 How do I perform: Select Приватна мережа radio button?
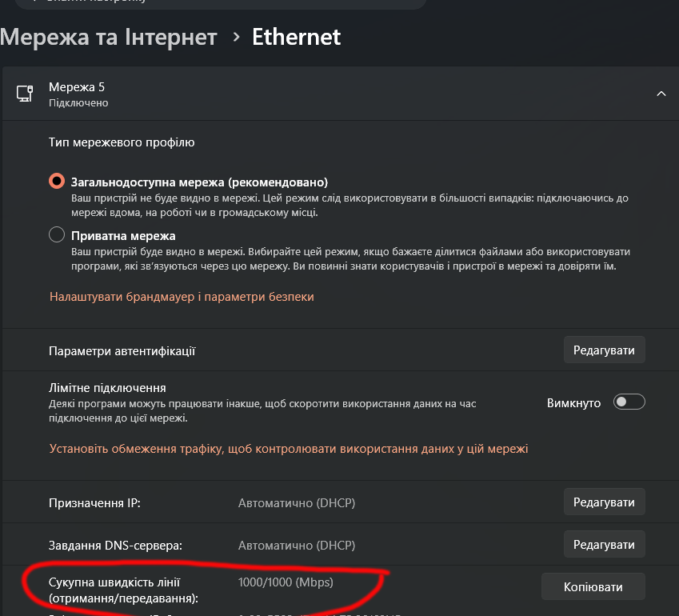57,234
